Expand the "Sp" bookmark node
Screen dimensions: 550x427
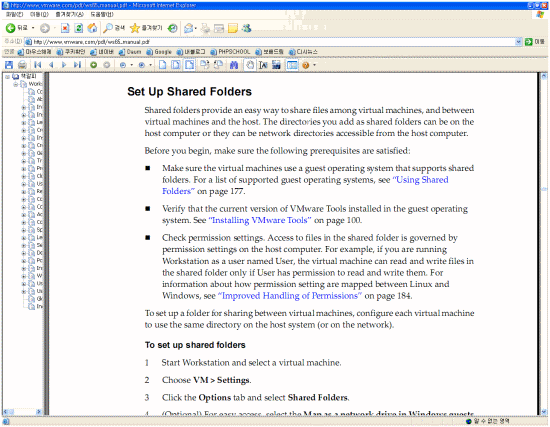pyautogui.click(x=24, y=230)
